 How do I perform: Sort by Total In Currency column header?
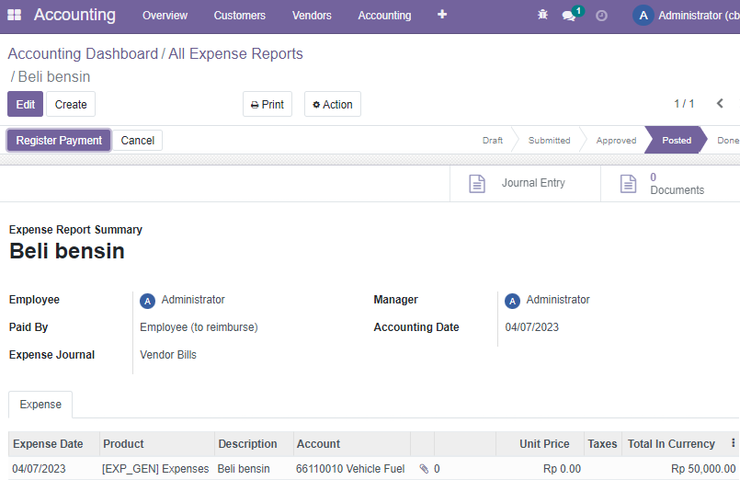click(x=671, y=444)
